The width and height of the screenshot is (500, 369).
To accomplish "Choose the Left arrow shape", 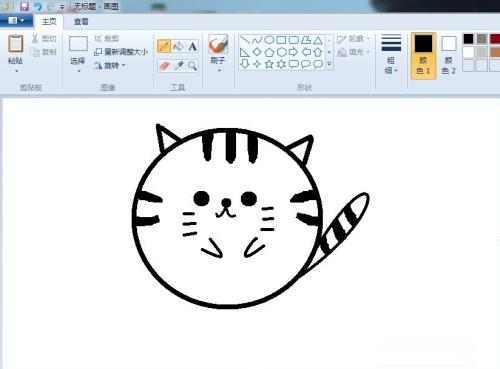I will point(306,52).
